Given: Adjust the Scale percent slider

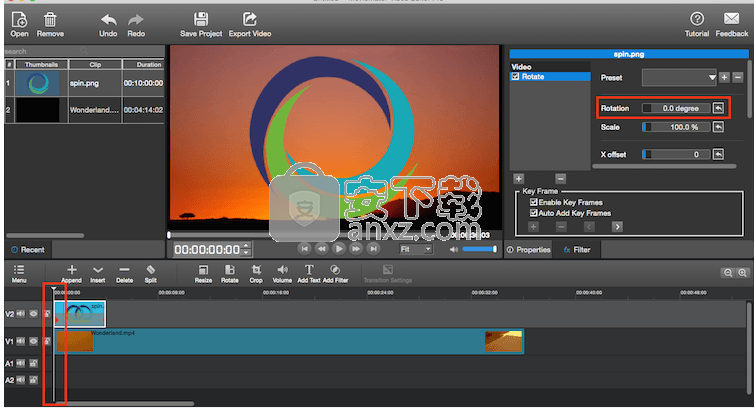Looking at the screenshot, I should (x=677, y=127).
